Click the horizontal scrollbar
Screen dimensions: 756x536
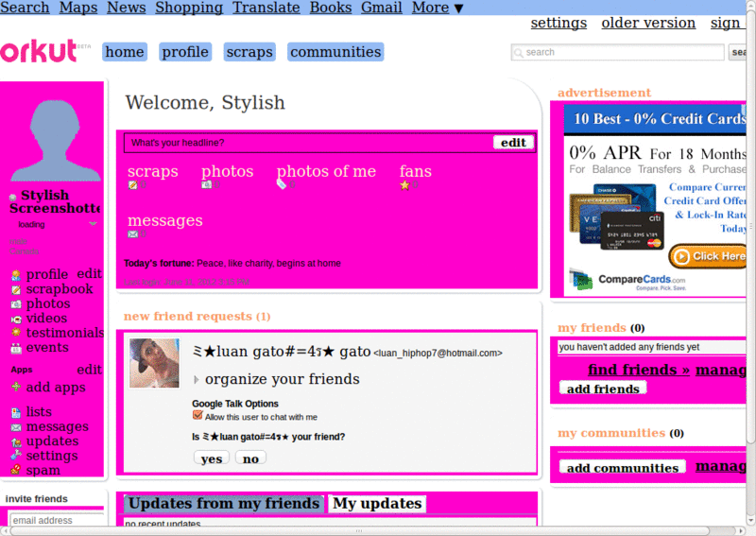(359, 531)
